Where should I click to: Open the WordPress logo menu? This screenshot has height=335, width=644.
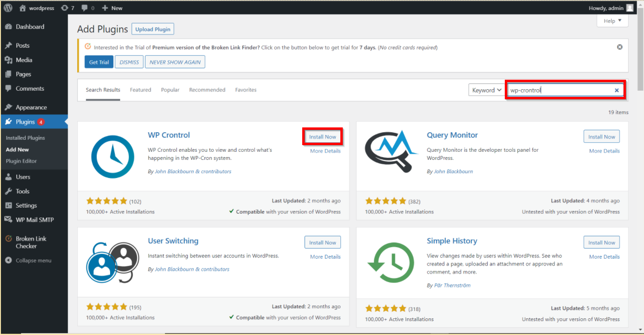8,8
